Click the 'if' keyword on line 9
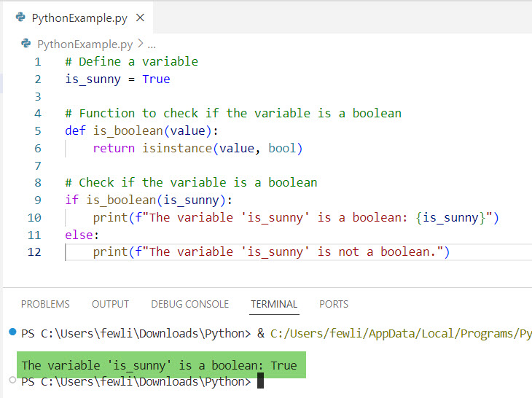Screen dimensions: 532x398 pyautogui.click(x=71, y=200)
